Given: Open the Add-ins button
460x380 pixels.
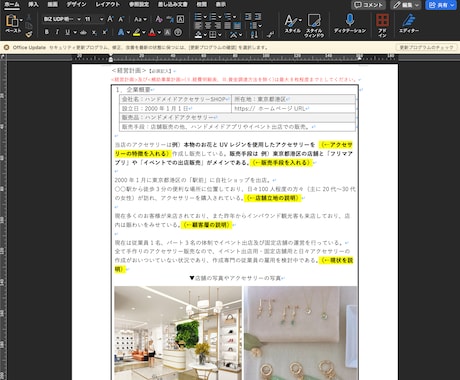Looking at the screenshot, I should tap(382, 25).
